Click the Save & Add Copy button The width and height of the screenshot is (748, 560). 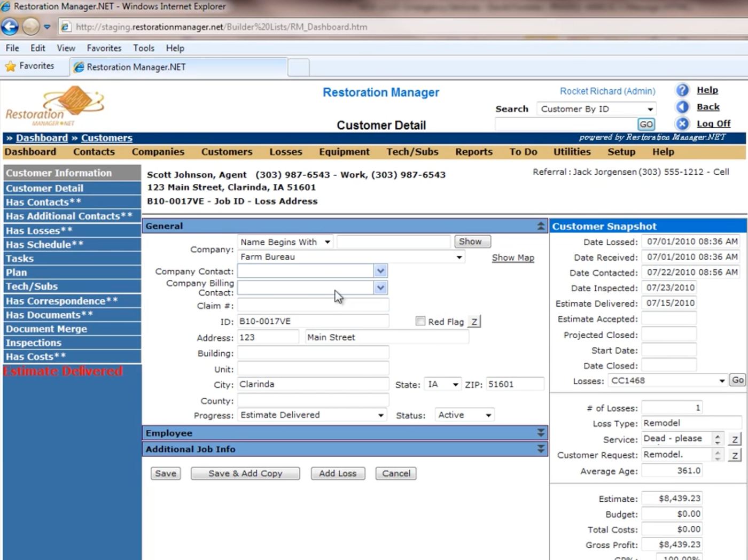coord(245,473)
